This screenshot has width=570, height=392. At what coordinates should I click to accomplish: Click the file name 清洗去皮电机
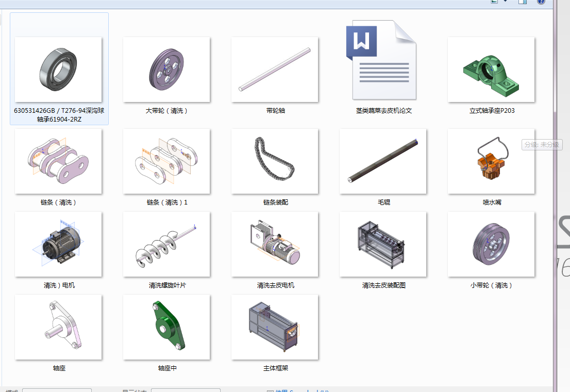276,285
